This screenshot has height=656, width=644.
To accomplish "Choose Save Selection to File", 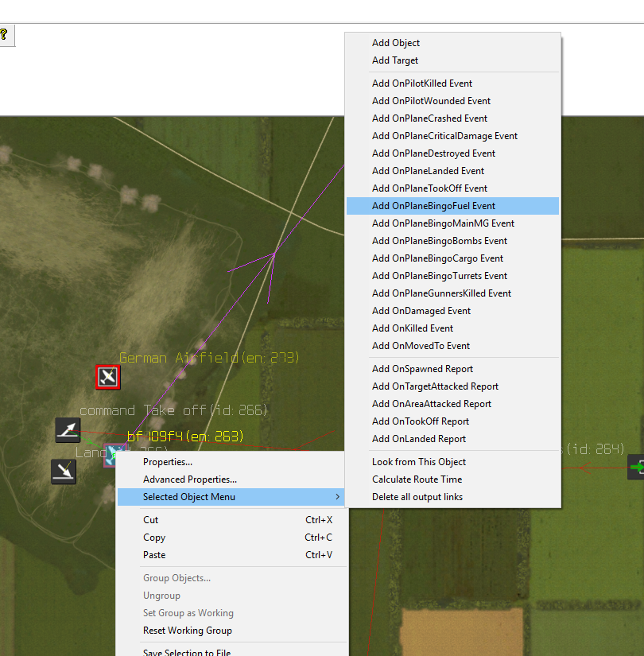I will 231,652.
